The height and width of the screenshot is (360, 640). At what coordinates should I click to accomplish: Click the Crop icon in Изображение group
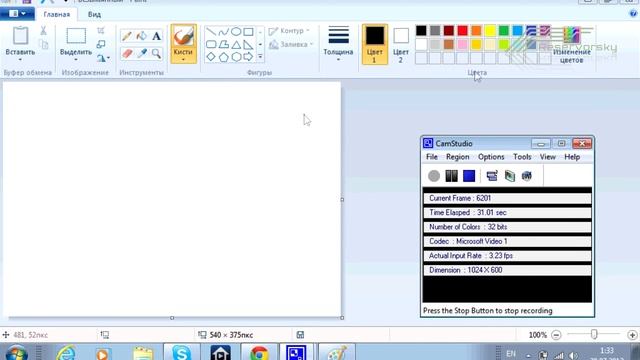coord(101,31)
